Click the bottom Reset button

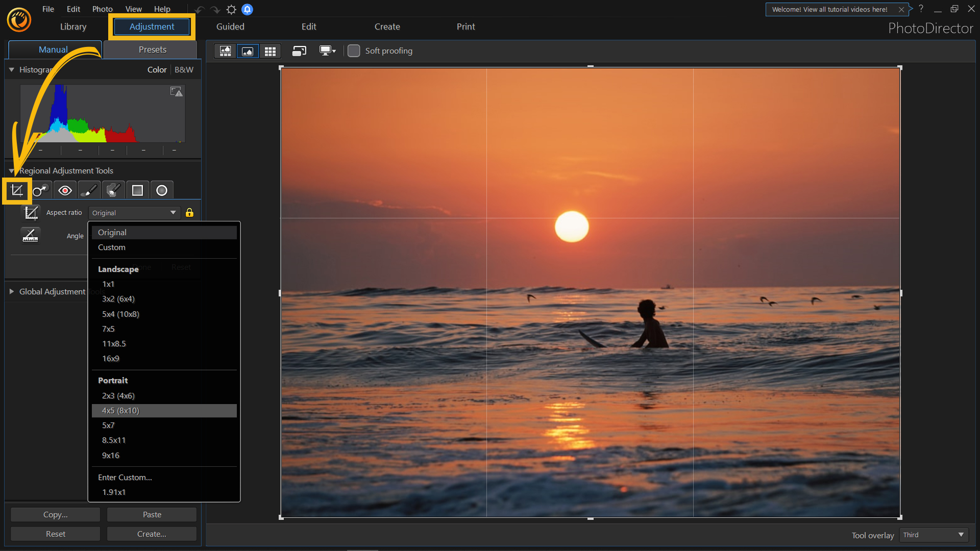[55, 534]
